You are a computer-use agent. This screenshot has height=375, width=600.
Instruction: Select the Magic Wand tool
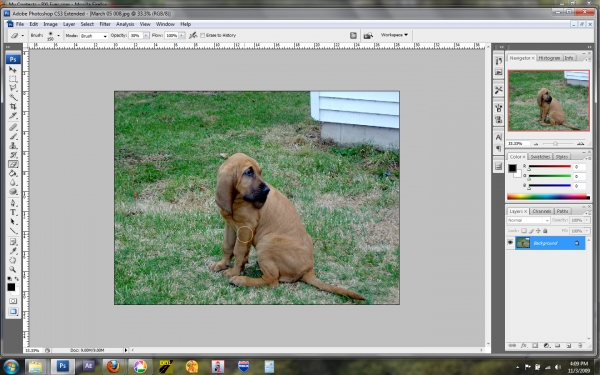13,98
